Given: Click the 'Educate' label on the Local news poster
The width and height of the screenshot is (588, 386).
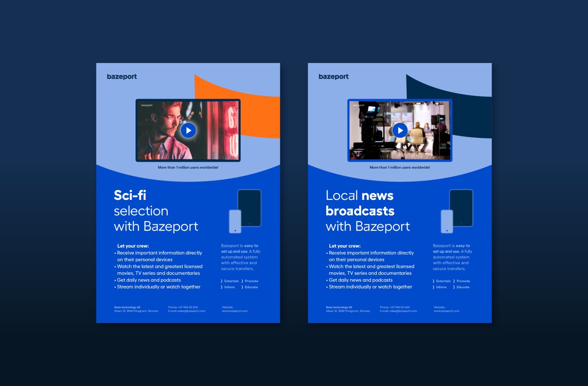Looking at the screenshot, I should coord(463,287).
